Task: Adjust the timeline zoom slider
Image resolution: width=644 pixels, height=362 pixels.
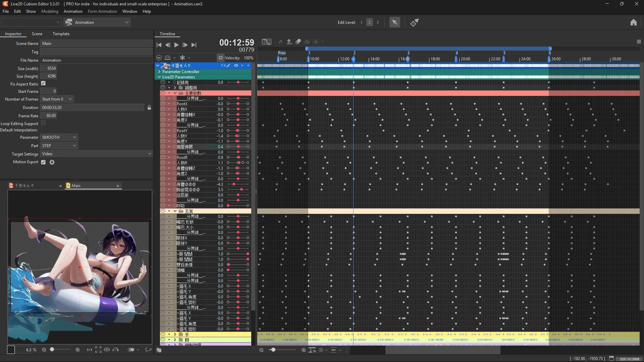Action: coord(282,350)
